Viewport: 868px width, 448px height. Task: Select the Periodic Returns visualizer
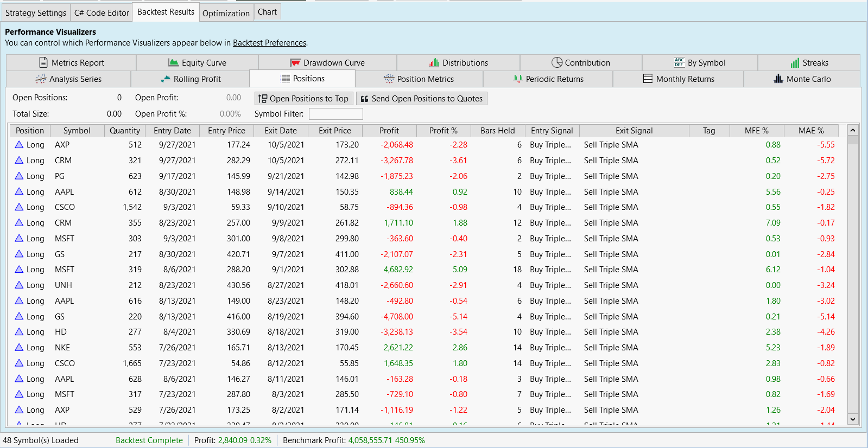tap(548, 79)
